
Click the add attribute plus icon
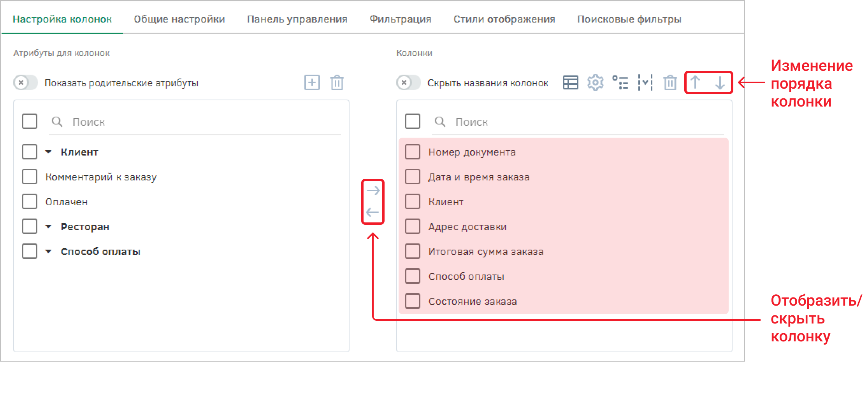tap(312, 82)
